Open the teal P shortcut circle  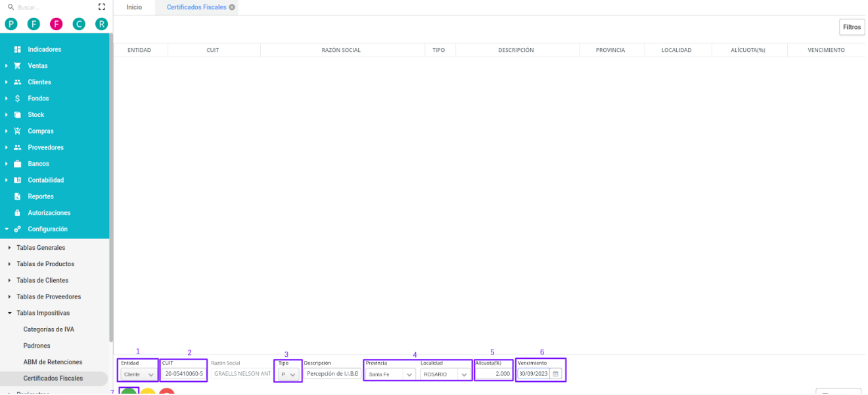[11, 24]
